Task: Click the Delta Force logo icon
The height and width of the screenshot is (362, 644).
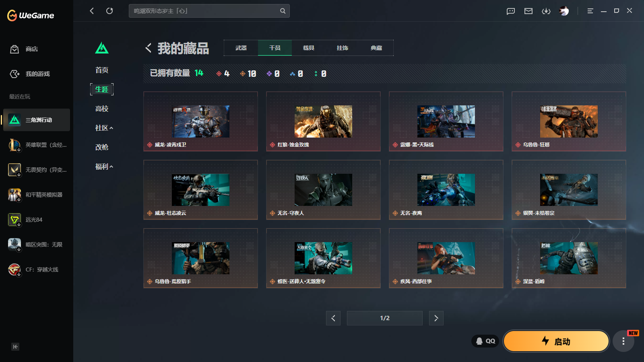Action: point(102,48)
